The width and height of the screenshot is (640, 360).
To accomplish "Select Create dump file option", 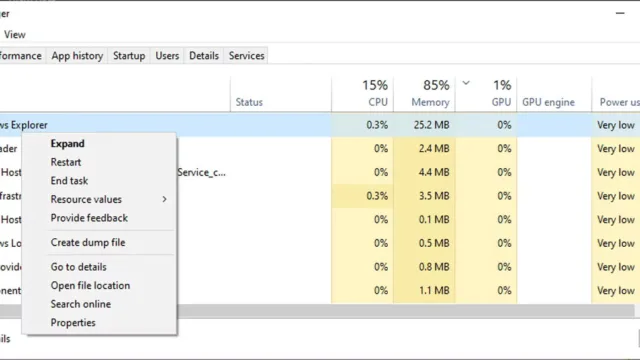I will coord(88,242).
